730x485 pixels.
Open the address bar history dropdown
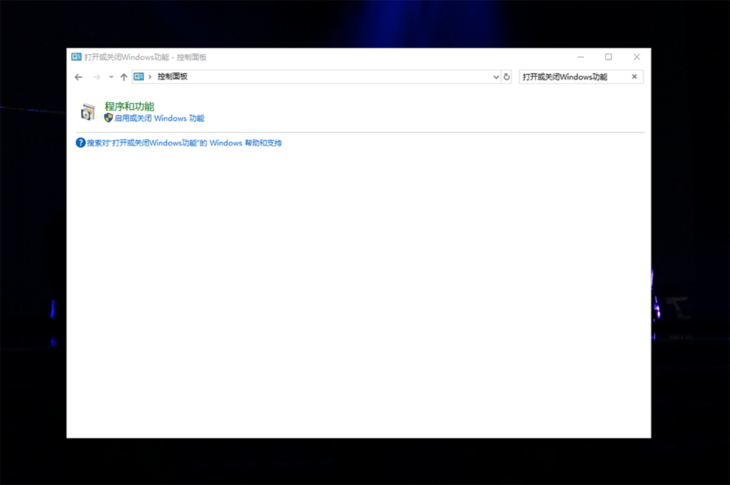pyautogui.click(x=496, y=77)
